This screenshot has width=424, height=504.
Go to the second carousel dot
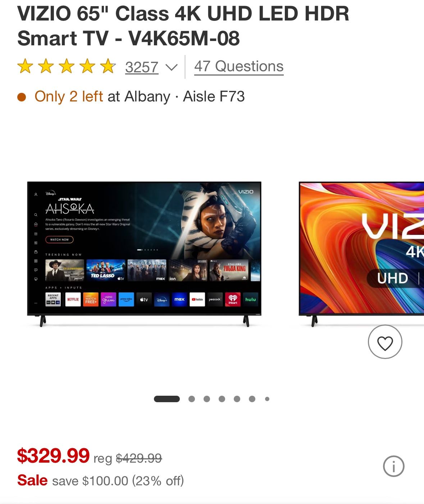(192, 399)
